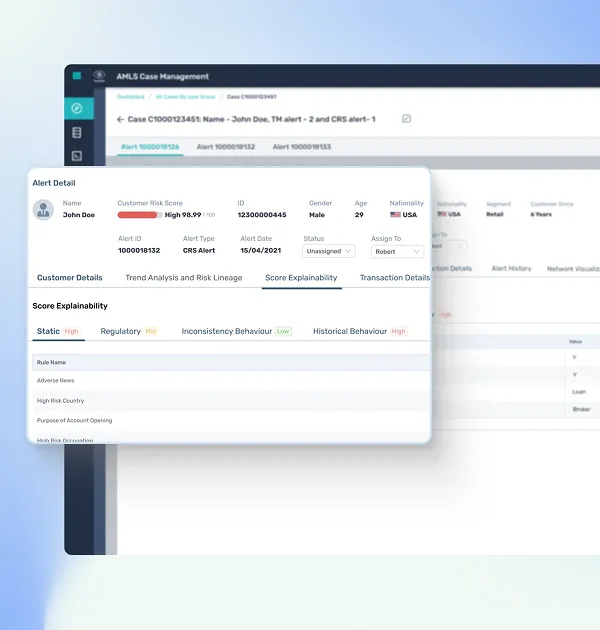This screenshot has height=630, width=600.
Task: Switch to Alert 1000018132 tab
Action: pos(226,147)
